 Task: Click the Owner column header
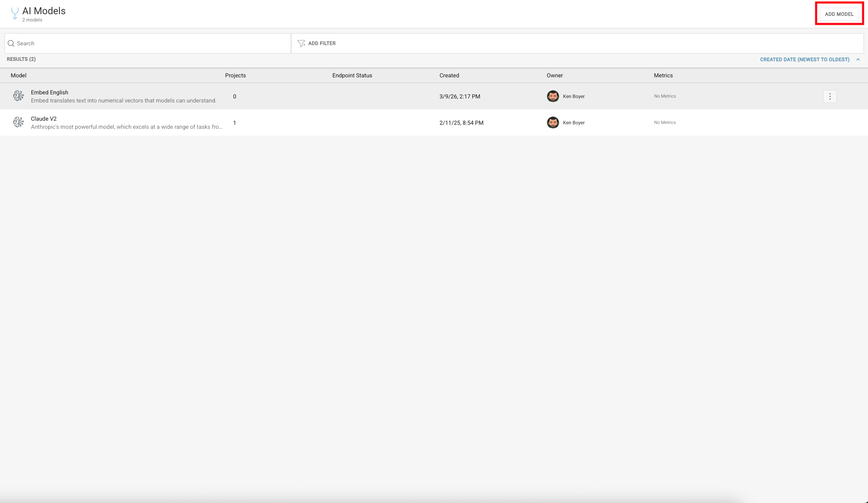[555, 75]
